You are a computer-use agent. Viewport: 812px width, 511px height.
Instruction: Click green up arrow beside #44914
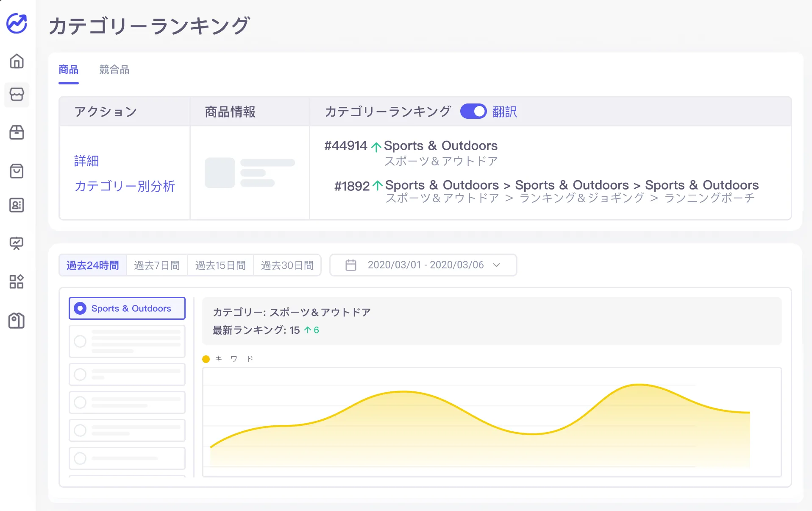pos(376,147)
